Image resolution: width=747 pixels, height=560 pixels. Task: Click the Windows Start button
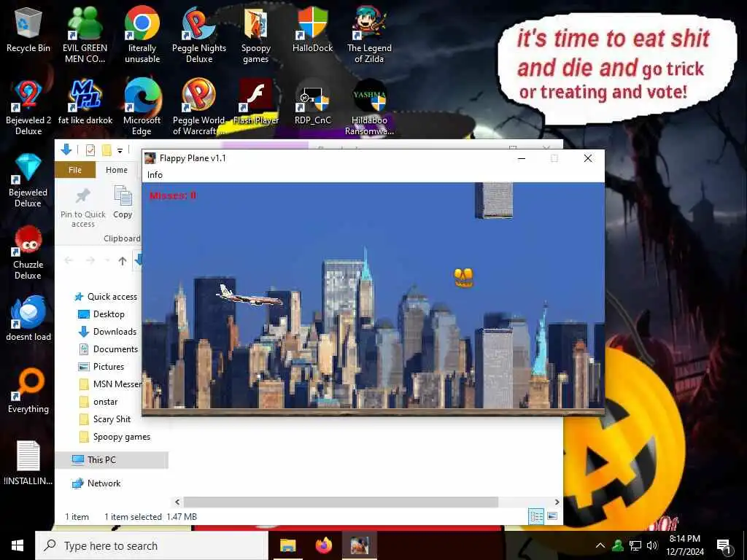[x=18, y=545]
